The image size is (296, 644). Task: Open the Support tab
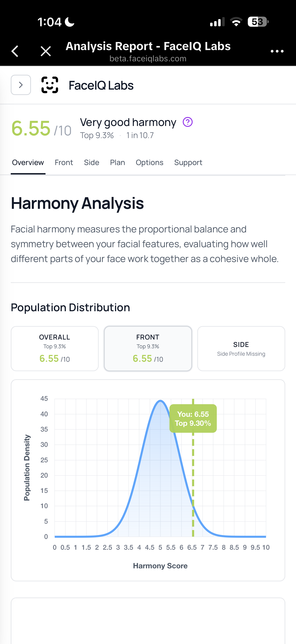pyautogui.click(x=188, y=163)
